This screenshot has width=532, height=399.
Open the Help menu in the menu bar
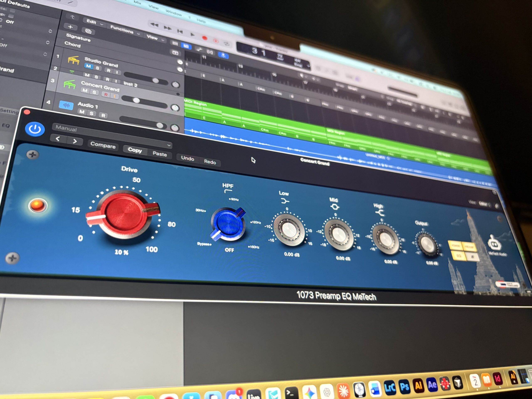[201, 21]
